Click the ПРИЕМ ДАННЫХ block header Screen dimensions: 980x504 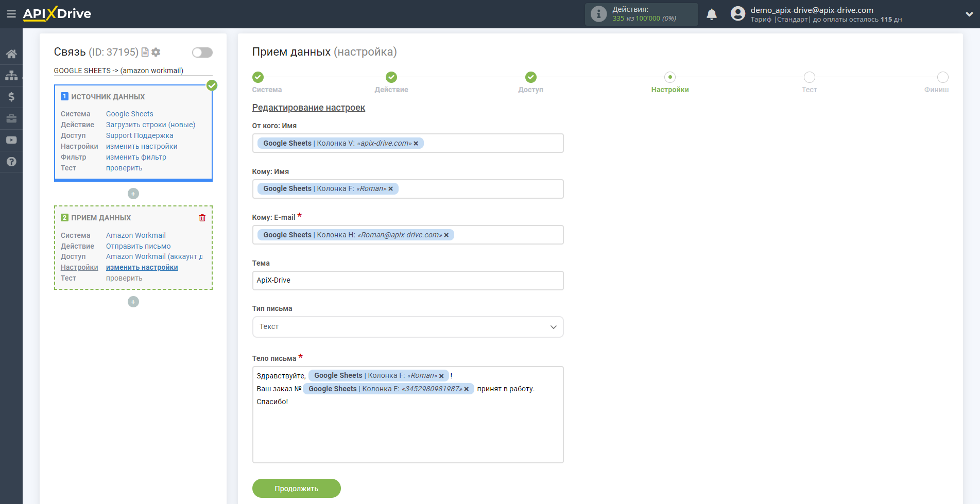click(x=101, y=218)
